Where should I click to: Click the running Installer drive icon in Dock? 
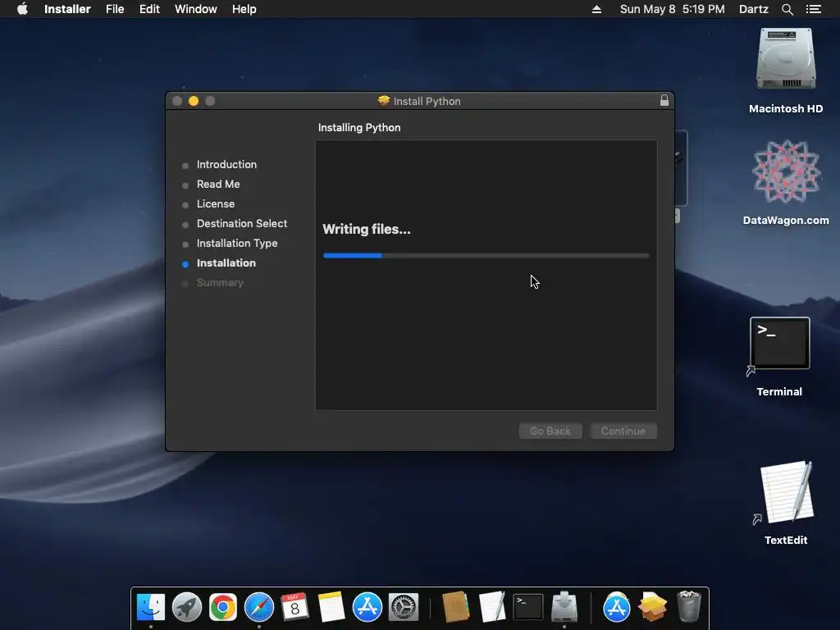point(564,607)
